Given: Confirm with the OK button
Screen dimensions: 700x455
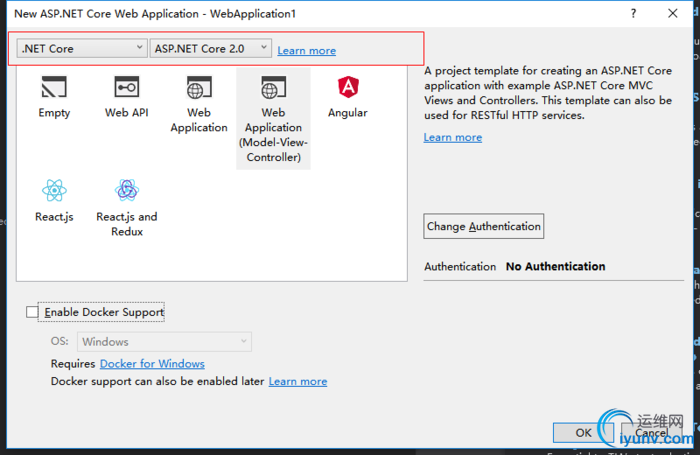Looking at the screenshot, I should click(x=583, y=433).
